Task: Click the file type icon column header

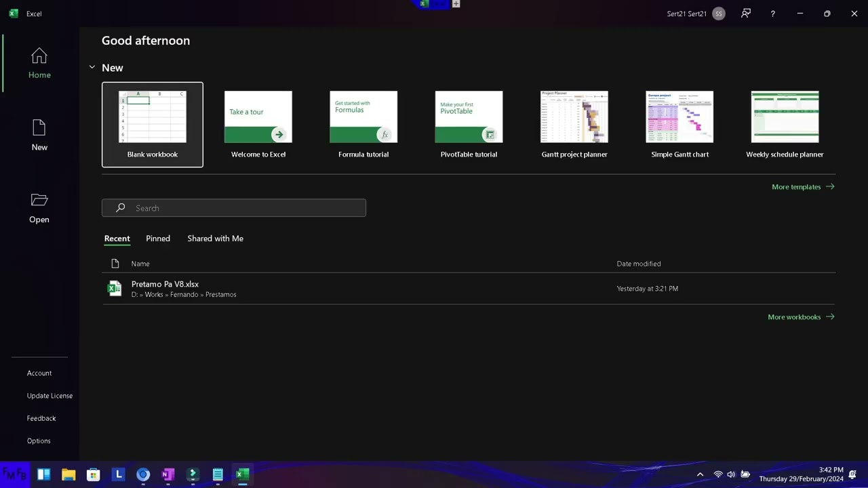Action: pyautogui.click(x=115, y=264)
